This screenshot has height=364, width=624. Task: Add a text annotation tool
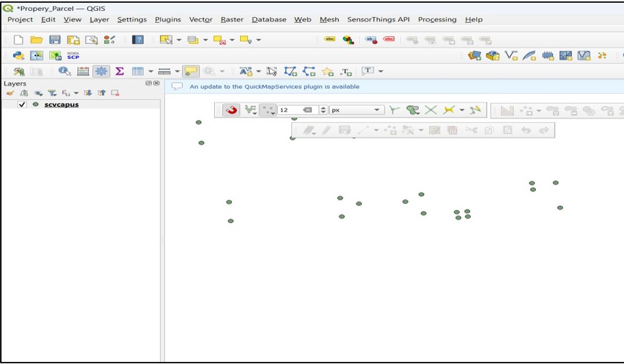pyautogui.click(x=367, y=70)
